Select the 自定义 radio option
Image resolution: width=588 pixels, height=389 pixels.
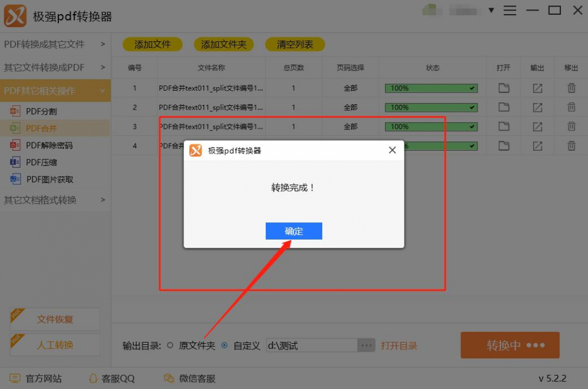(x=224, y=345)
